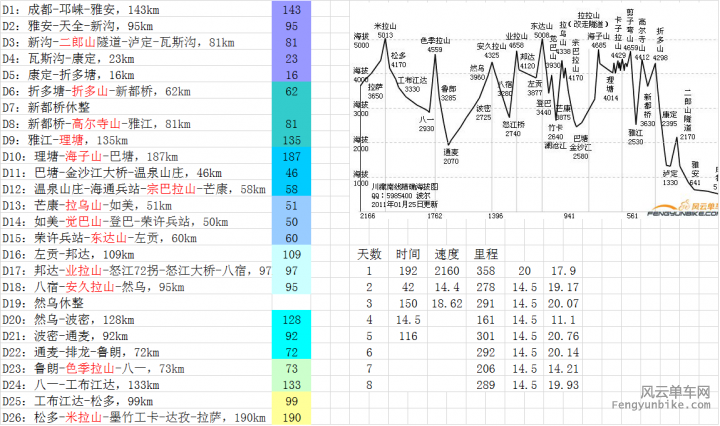The width and height of the screenshot is (720, 426).
Task: Click the teal distance cell '135'
Action: [x=292, y=140]
